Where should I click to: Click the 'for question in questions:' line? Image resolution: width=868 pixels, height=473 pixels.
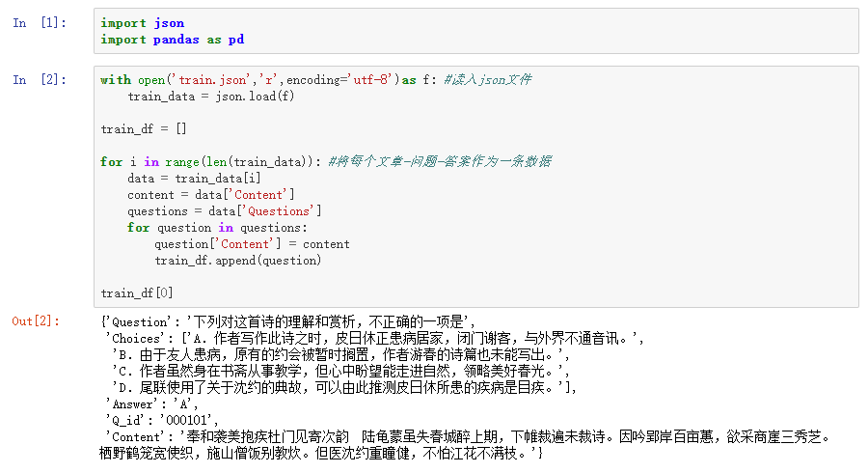click(217, 228)
